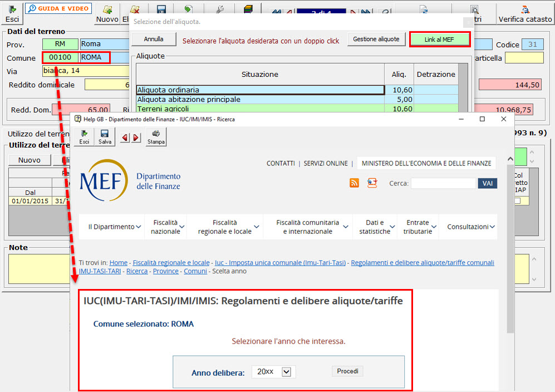
Task: Click the Help GB web page vertical scrollbar
Action: coord(510,248)
